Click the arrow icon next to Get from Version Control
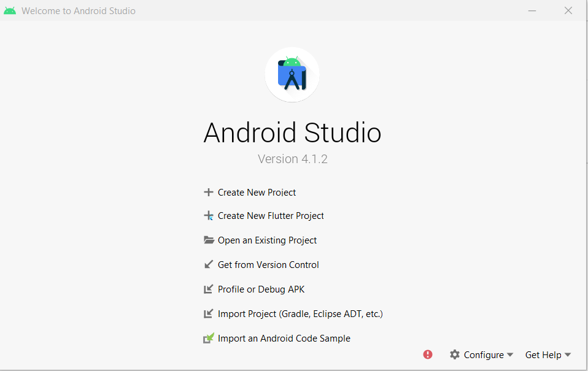The width and height of the screenshot is (588, 371). click(208, 265)
